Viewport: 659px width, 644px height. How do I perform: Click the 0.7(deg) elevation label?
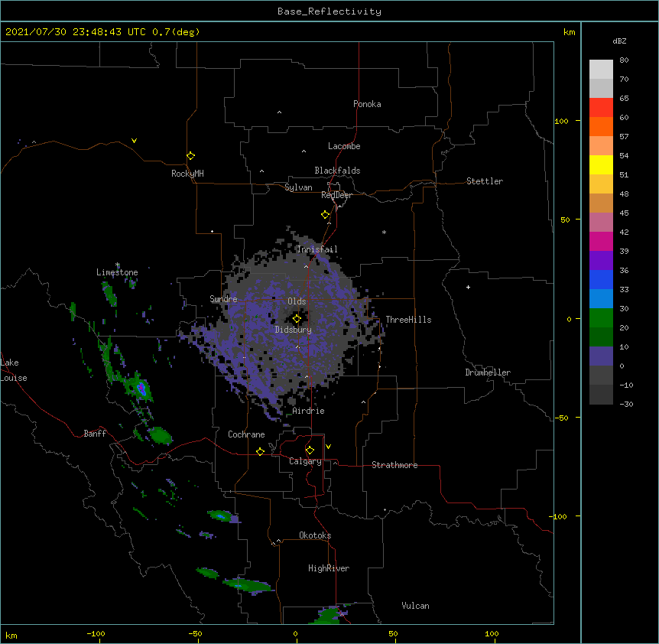pyautogui.click(x=176, y=32)
